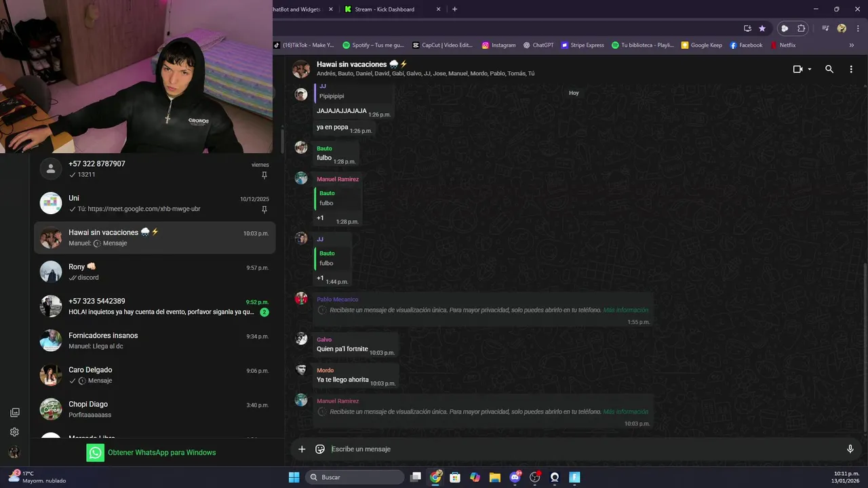Viewport: 868px width, 488px height.
Task: Open Bauto's profile picture in chat
Action: 301,147
